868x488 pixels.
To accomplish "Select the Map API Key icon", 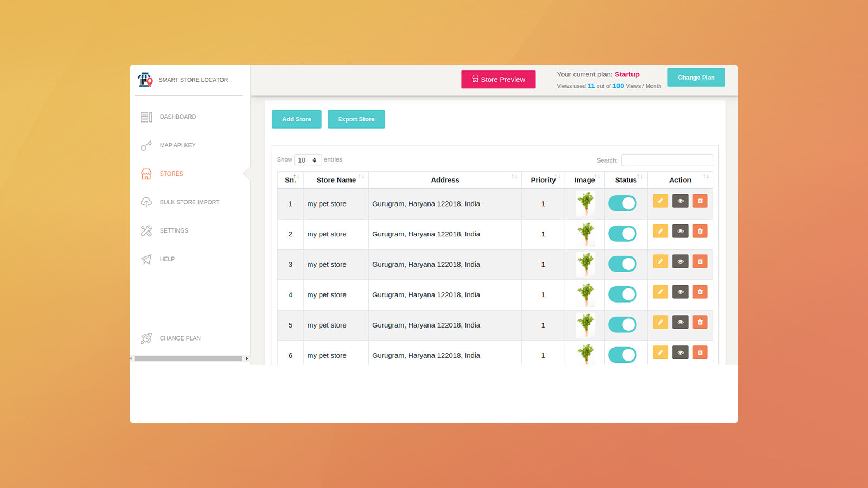I will [145, 145].
